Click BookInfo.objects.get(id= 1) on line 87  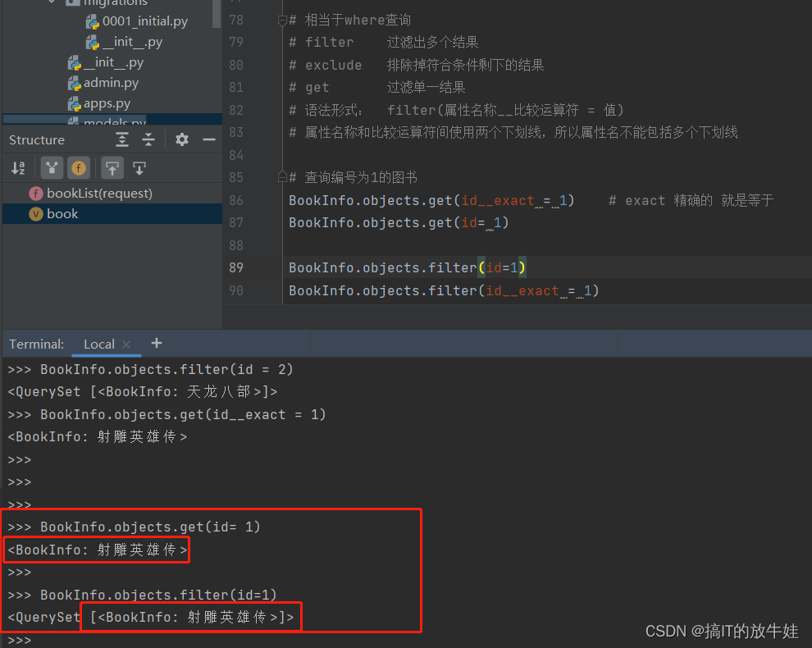click(399, 223)
